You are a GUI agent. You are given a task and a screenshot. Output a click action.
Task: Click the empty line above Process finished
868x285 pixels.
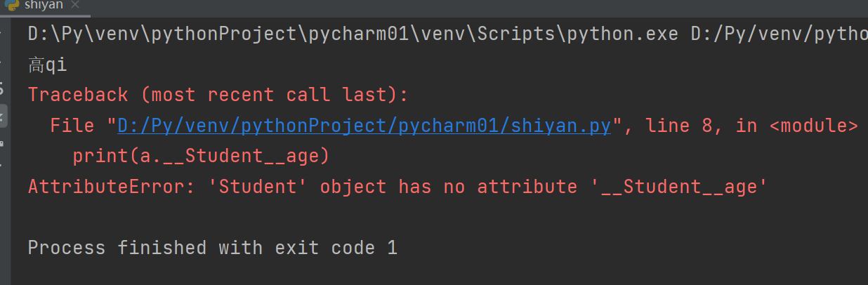coord(448,218)
